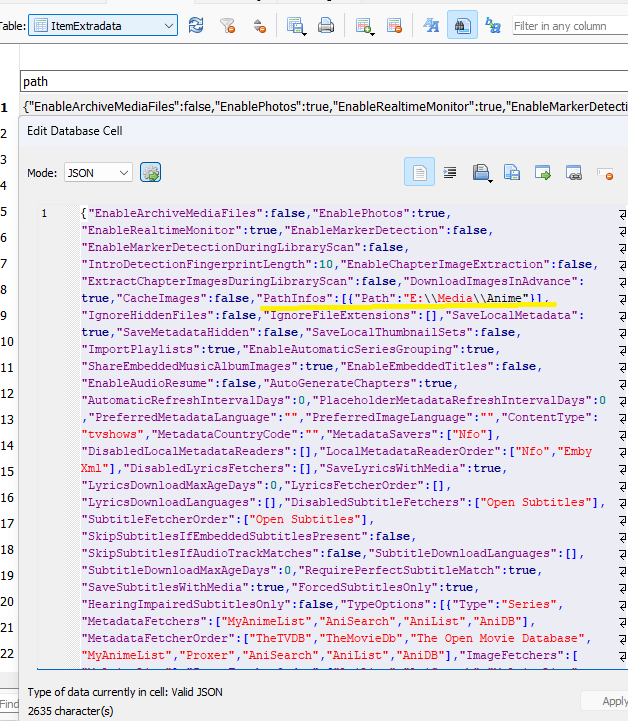
Task: Toggle the find binoculars button
Action: pos(462,25)
